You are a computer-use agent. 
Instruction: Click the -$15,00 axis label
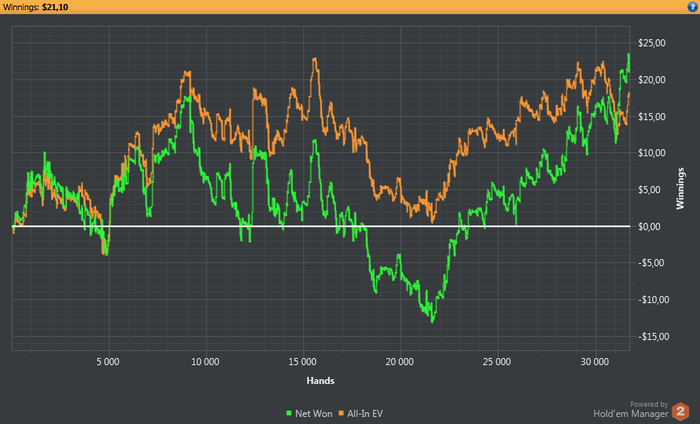pos(653,337)
